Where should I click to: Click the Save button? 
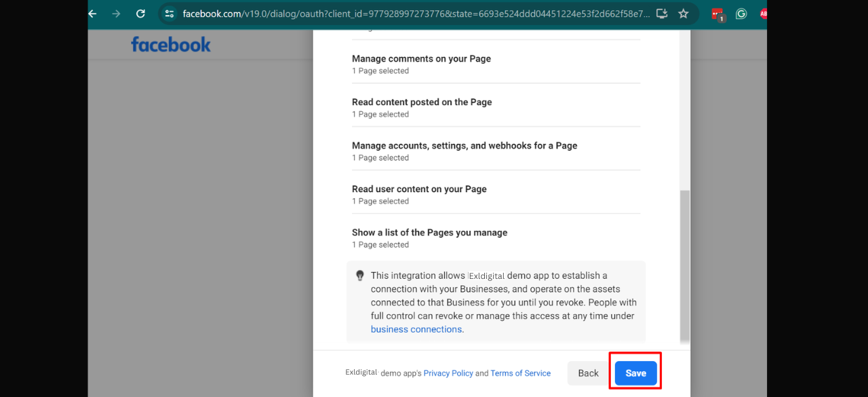click(x=635, y=373)
